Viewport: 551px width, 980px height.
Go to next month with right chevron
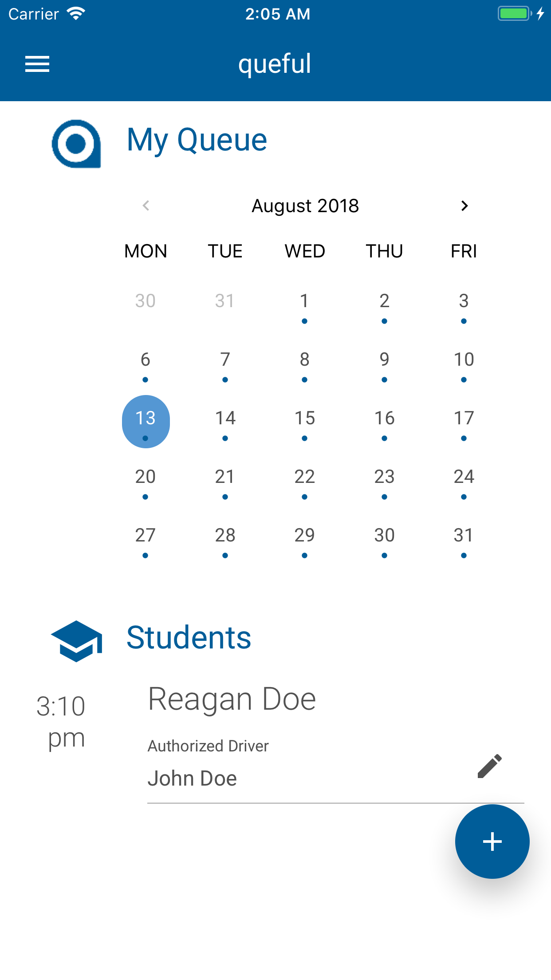(464, 206)
